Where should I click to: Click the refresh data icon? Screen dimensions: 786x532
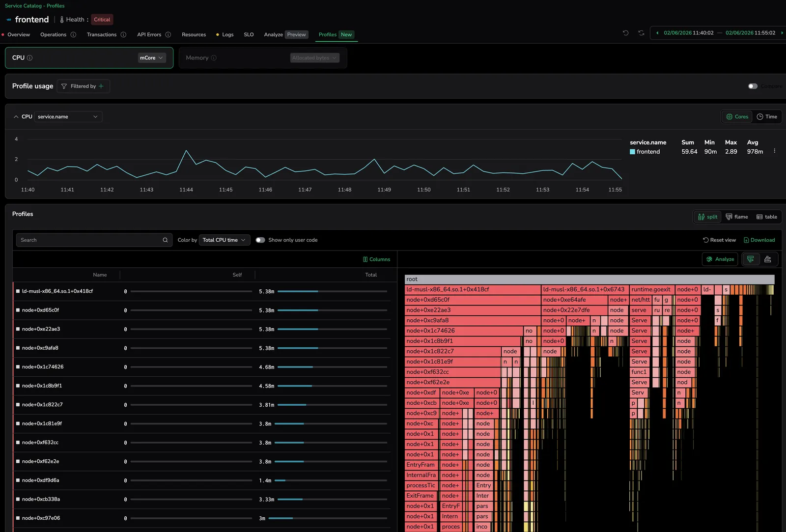[641, 33]
